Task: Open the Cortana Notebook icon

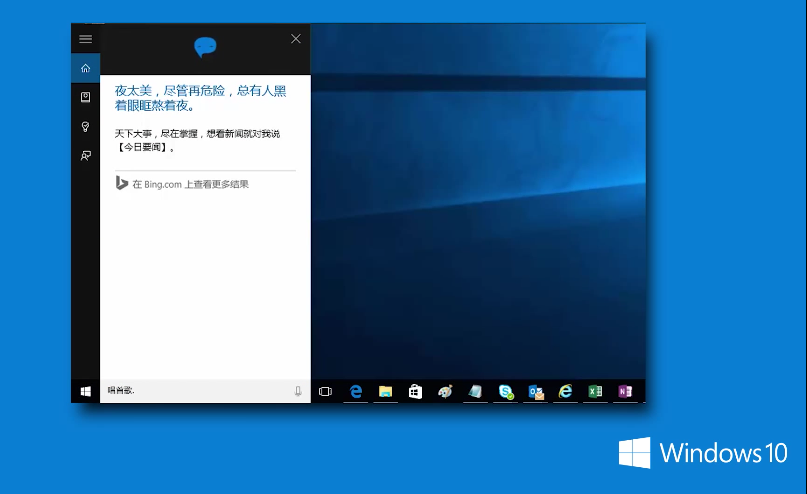Action: [85, 97]
